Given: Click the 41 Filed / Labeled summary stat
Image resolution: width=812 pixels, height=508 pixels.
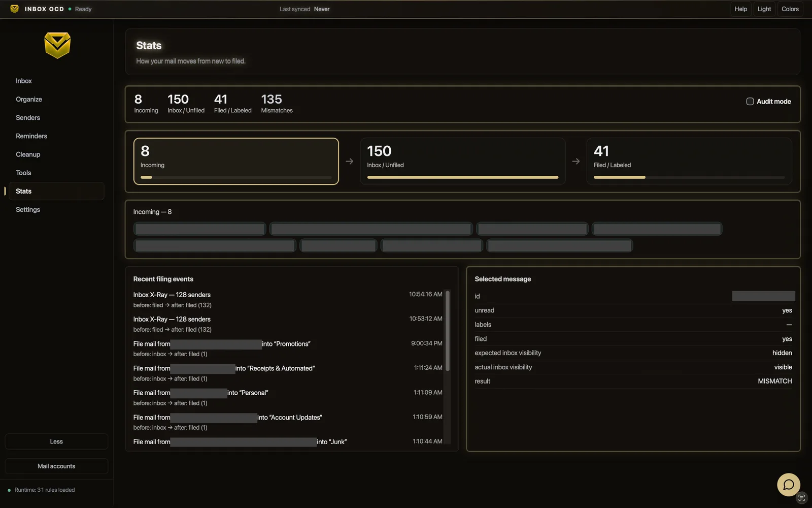Looking at the screenshot, I should 232,103.
